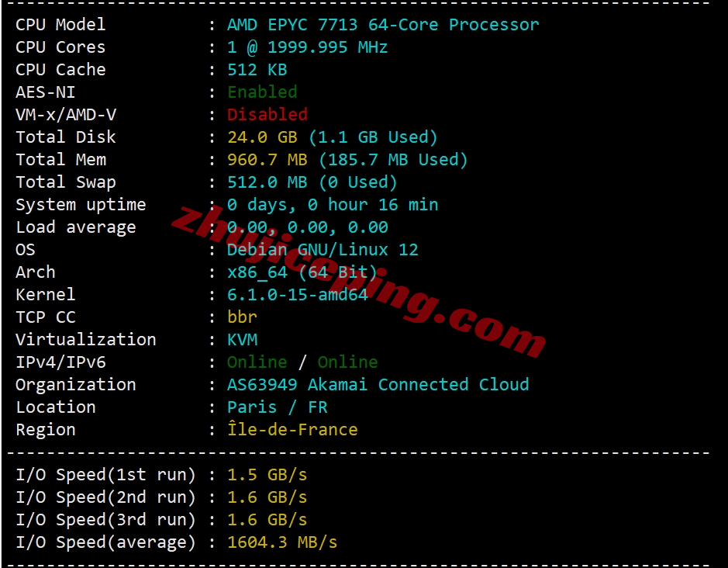Screen dimensions: 728x568
Task: Select the Organization AS63949 Akamai Connected Cloud
Action: point(378,384)
